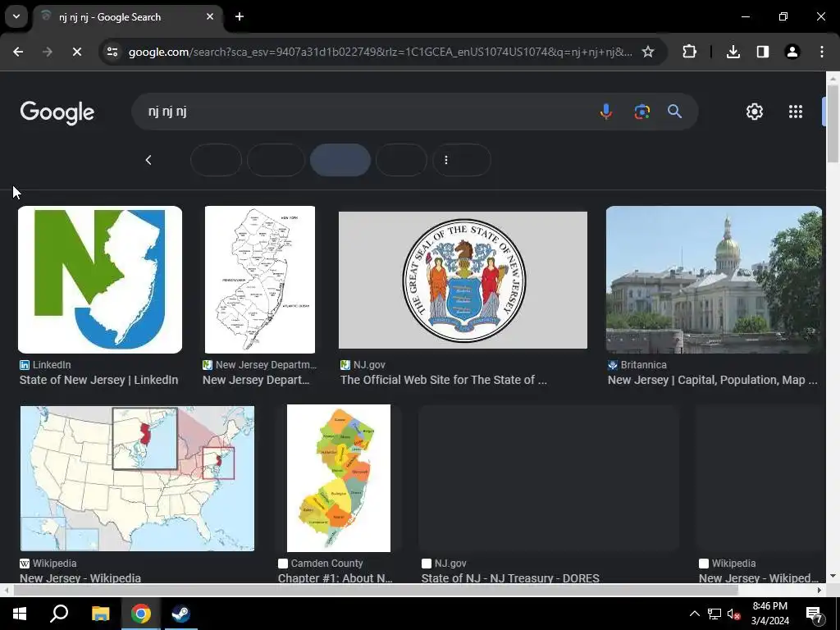Select the highlighted filter chip
This screenshot has height=630, width=840.
tap(340, 160)
